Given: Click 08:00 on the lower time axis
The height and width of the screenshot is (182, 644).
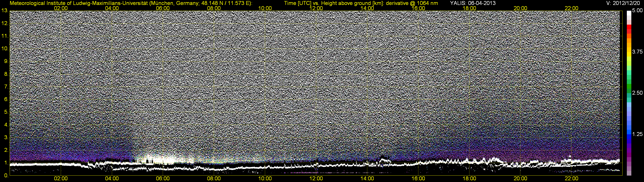Looking at the screenshot, I should pyautogui.click(x=214, y=179).
